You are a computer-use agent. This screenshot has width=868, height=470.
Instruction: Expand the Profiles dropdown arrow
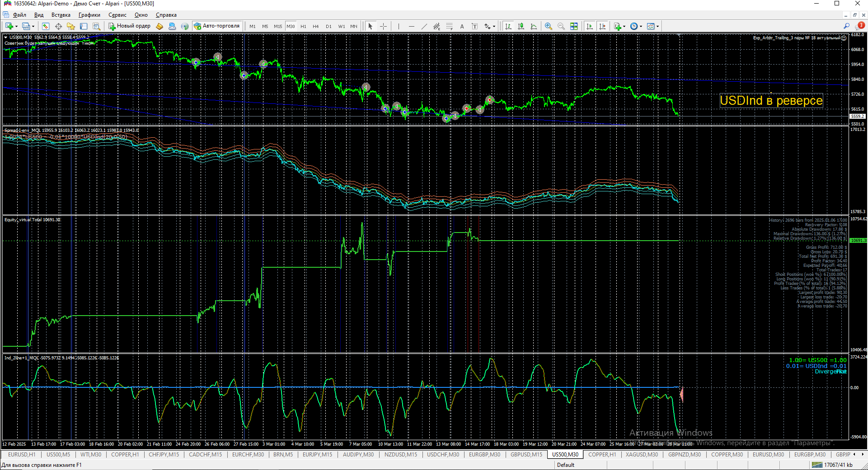tap(33, 26)
